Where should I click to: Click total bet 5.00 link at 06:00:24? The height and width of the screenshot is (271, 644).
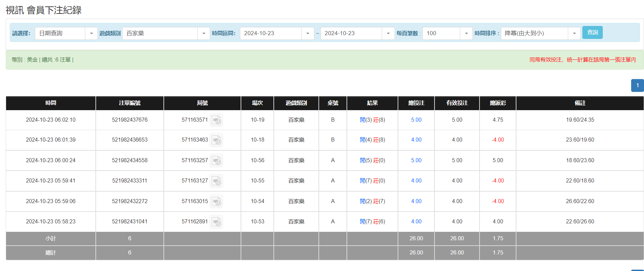[416, 161]
